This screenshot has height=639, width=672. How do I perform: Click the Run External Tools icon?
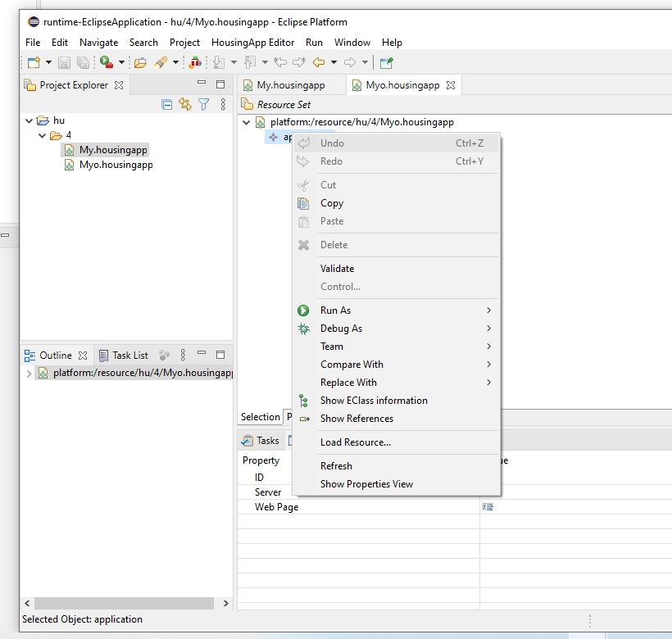(107, 62)
